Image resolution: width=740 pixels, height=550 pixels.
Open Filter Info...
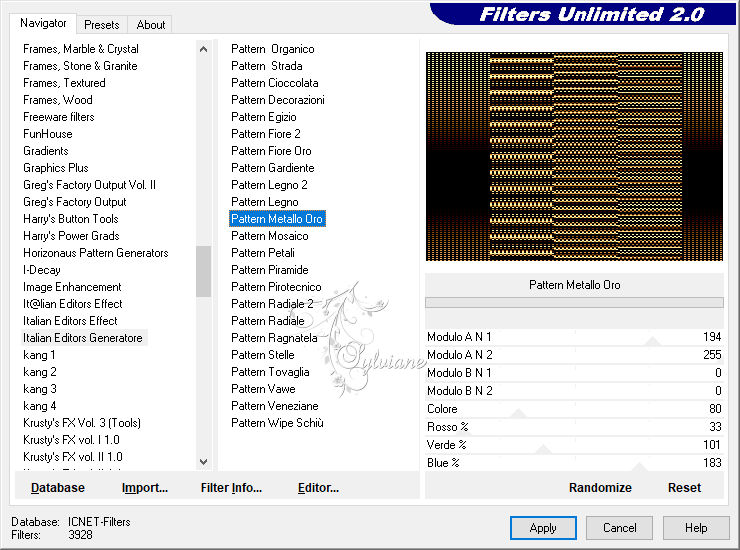pyautogui.click(x=231, y=488)
